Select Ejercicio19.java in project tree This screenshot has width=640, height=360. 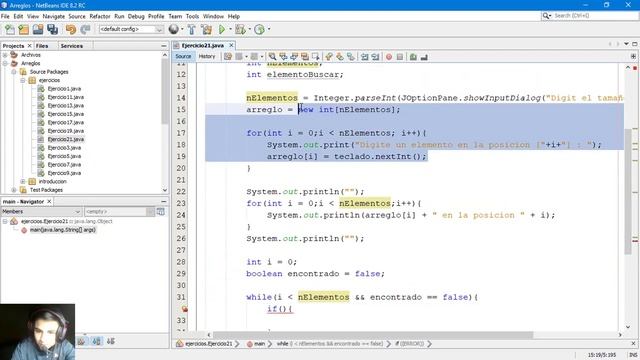(65, 131)
